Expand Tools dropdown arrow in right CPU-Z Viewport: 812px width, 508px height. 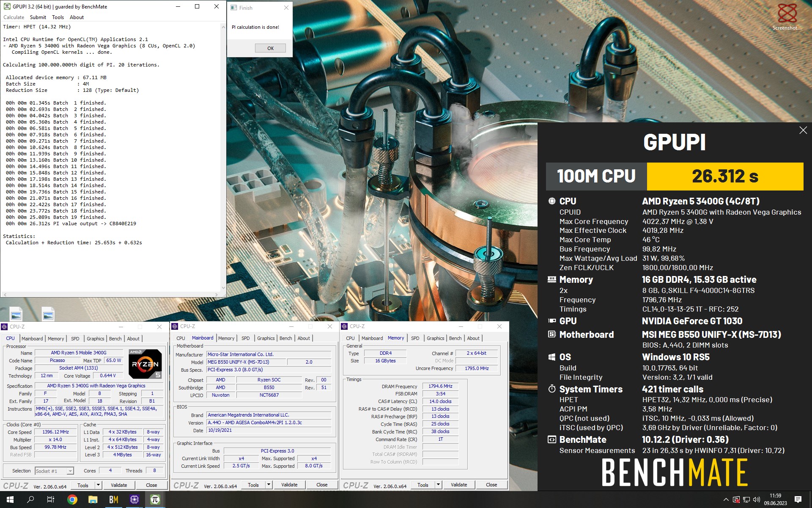coord(438,485)
